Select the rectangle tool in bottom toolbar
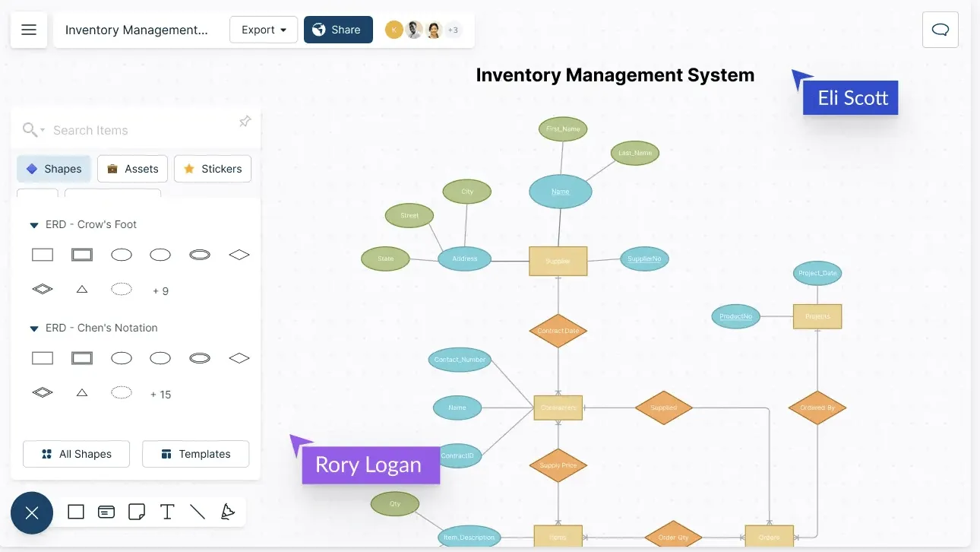980x552 pixels. coord(76,512)
